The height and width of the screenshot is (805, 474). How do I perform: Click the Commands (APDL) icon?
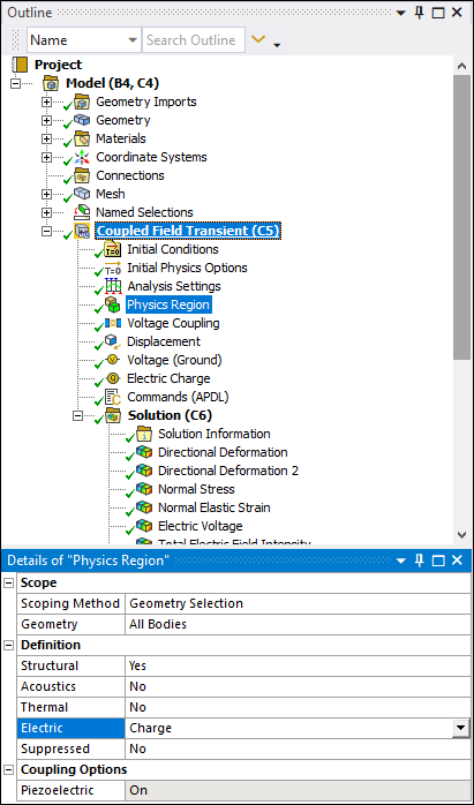112,397
